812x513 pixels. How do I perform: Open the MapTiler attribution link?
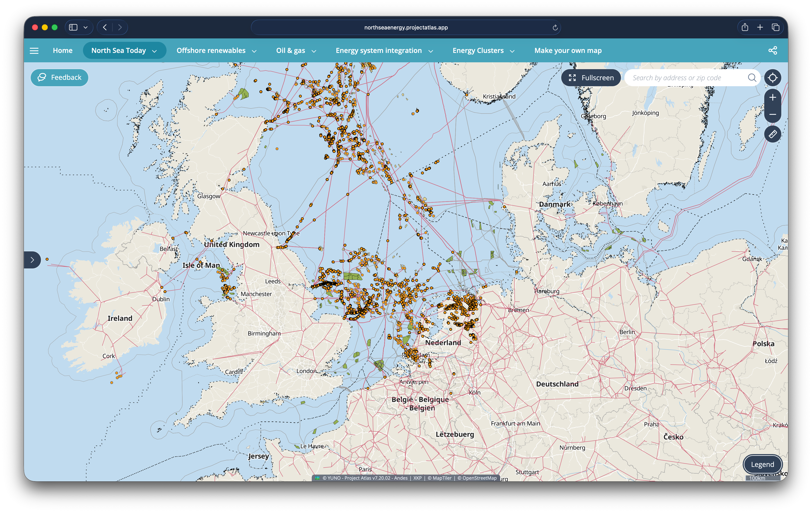[439, 478]
